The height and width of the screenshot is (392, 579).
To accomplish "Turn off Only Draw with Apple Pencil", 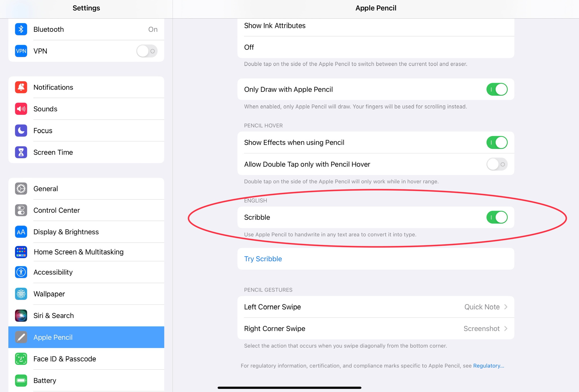I will click(496, 90).
